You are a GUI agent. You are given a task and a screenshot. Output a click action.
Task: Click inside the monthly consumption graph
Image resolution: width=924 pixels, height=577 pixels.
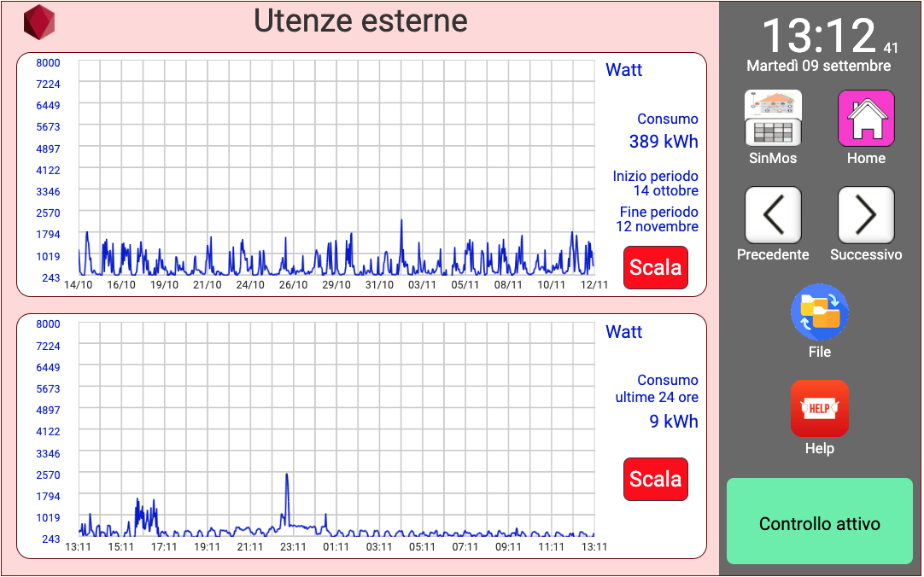click(x=336, y=169)
